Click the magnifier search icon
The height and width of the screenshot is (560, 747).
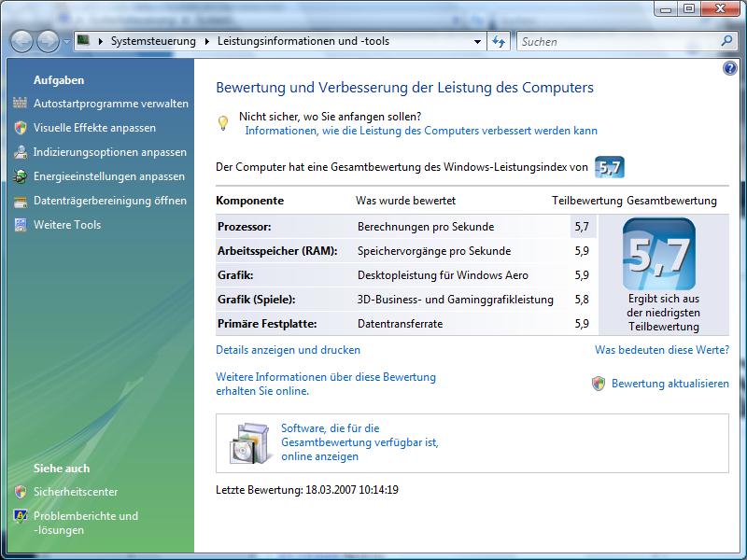(727, 41)
